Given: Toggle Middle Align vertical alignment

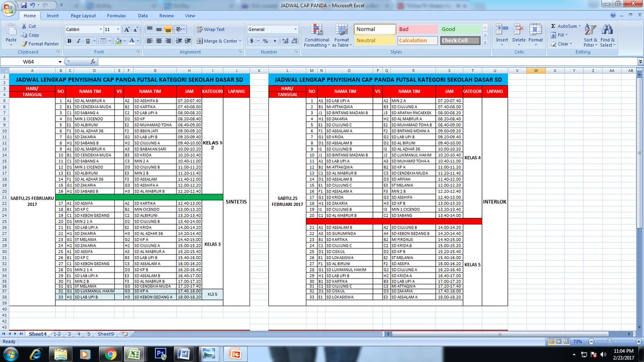Looking at the screenshot, I should 159,29.
